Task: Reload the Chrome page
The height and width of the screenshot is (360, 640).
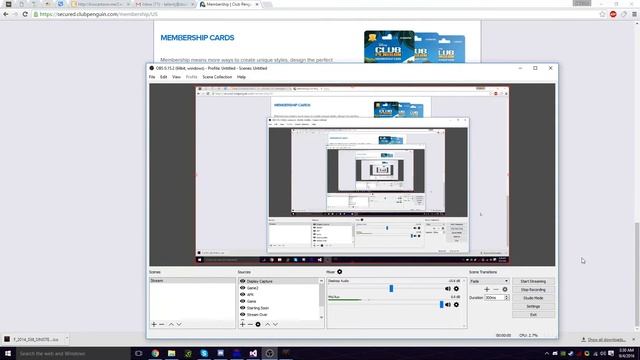Action: coord(25,14)
